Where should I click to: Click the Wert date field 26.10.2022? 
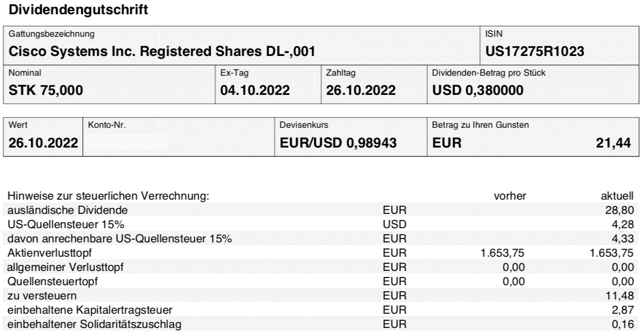coord(43,143)
